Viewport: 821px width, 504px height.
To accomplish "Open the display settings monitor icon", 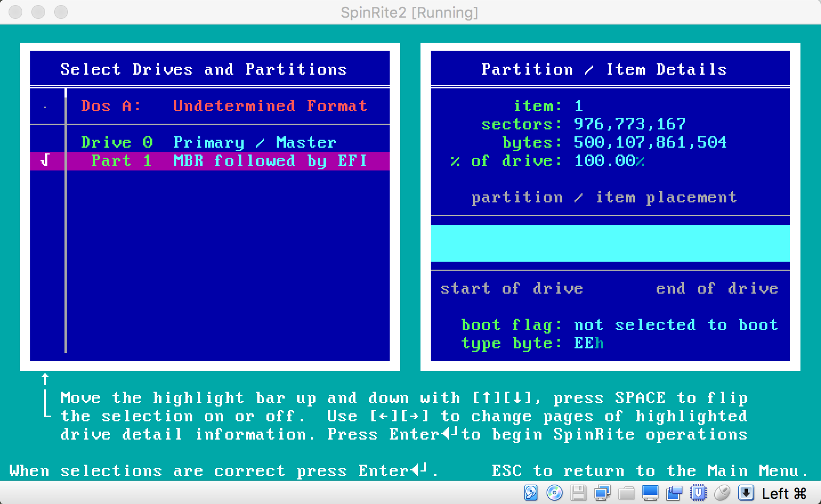I will pos(650,493).
